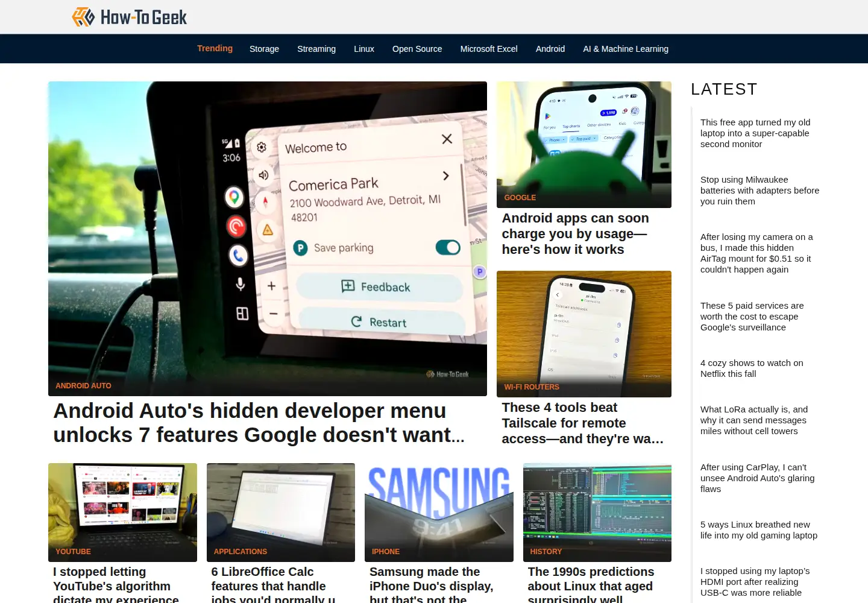Open the green Android figure thumbnail
This screenshot has width=868, height=603.
point(584,145)
